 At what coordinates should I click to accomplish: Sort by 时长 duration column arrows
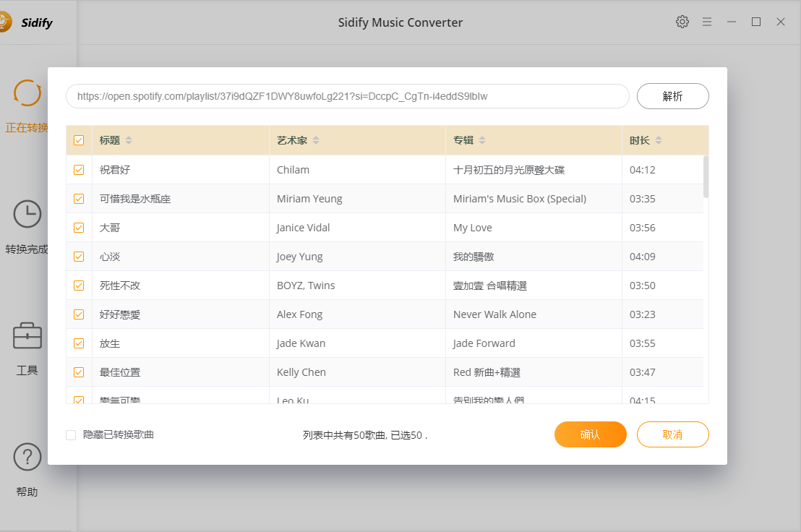[659, 140]
